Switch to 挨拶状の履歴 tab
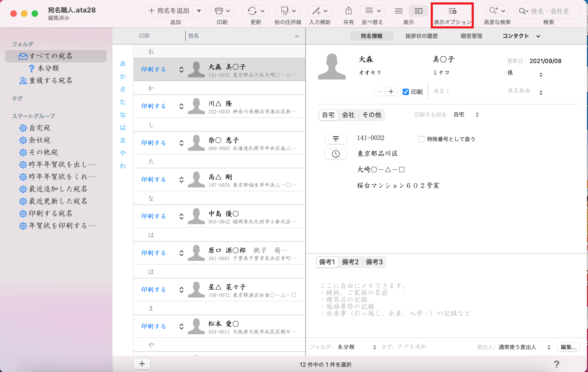 pyautogui.click(x=421, y=36)
